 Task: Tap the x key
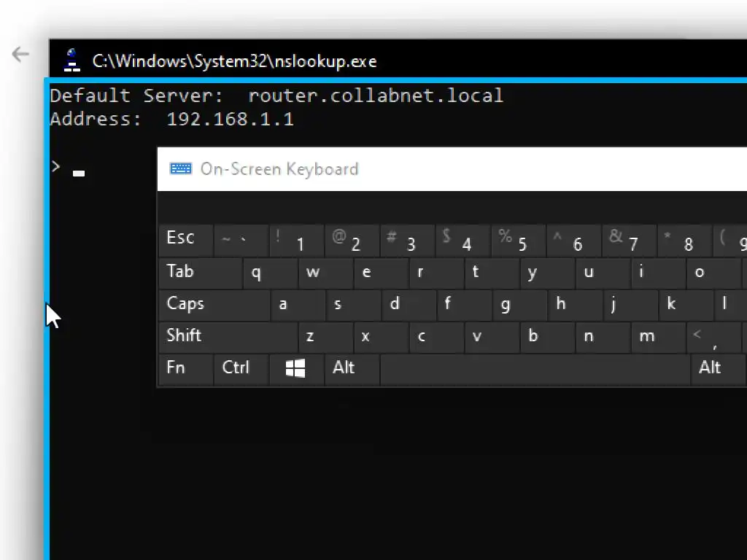point(381,336)
